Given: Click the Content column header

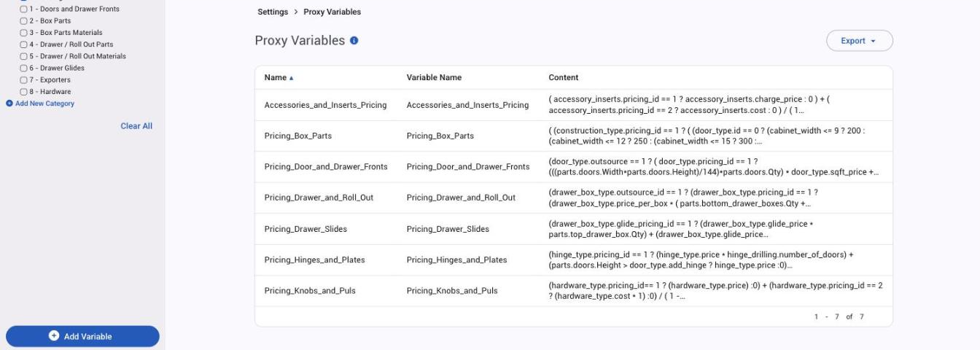Looking at the screenshot, I should point(564,78).
